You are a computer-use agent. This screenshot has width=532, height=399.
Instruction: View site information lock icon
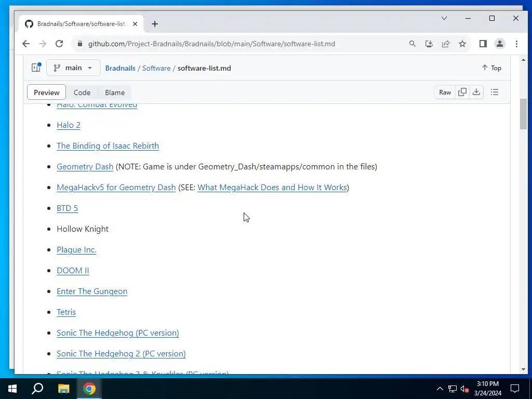pyautogui.click(x=80, y=44)
